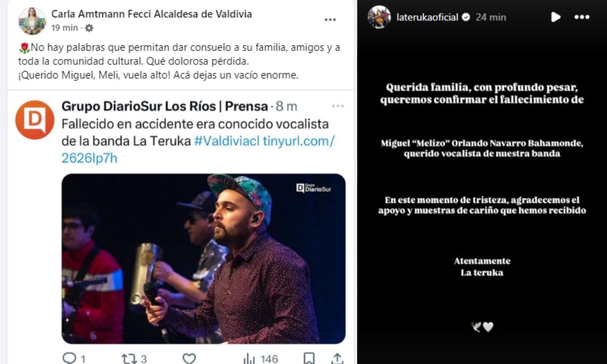Open the tinyurl.com article link

(198, 149)
